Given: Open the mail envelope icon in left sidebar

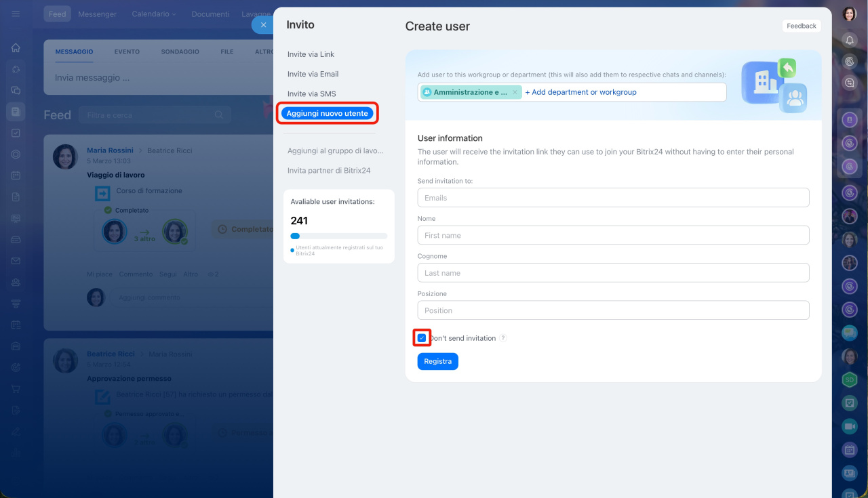Looking at the screenshot, I should [16, 261].
